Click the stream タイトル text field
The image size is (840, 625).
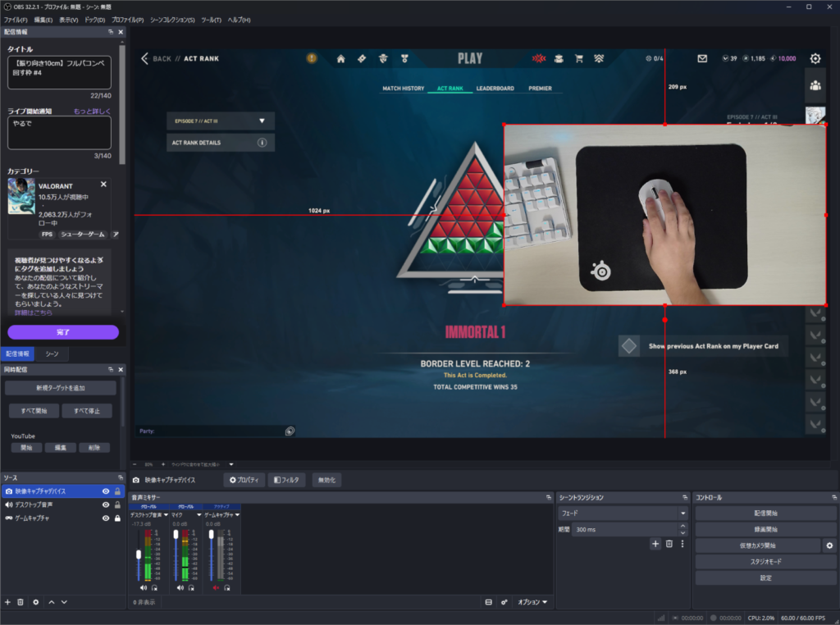pos(59,72)
